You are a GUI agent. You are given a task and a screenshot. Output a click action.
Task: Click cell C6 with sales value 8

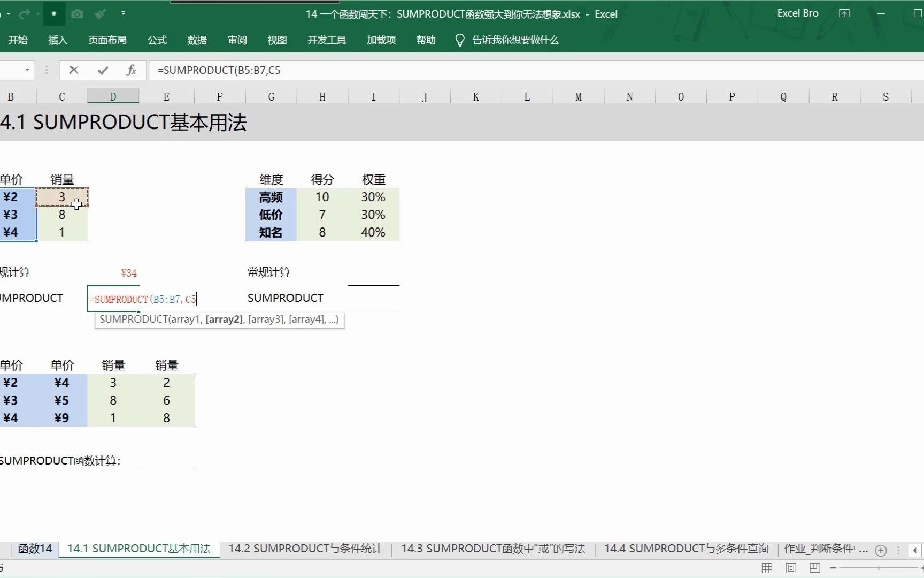tap(62, 215)
